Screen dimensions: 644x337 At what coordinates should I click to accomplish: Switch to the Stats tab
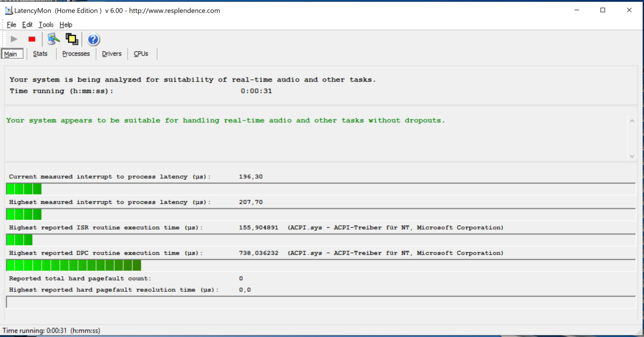[x=40, y=54]
